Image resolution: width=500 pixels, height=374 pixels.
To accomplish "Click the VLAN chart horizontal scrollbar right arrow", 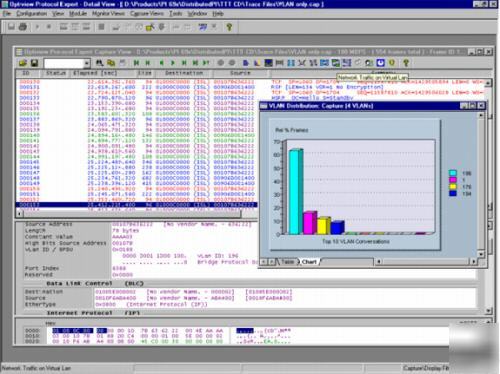I will [474, 262].
